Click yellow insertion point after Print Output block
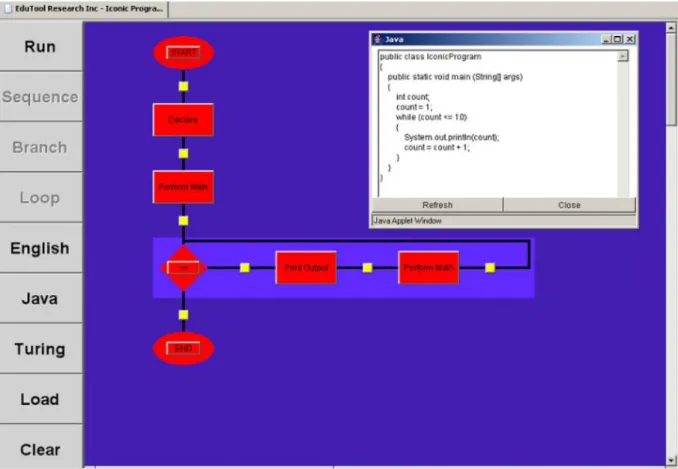This screenshot has width=678, height=469. pos(368,268)
